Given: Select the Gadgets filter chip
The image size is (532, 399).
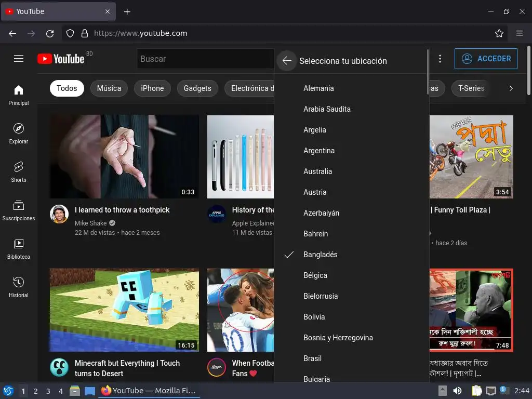Looking at the screenshot, I should [197, 88].
